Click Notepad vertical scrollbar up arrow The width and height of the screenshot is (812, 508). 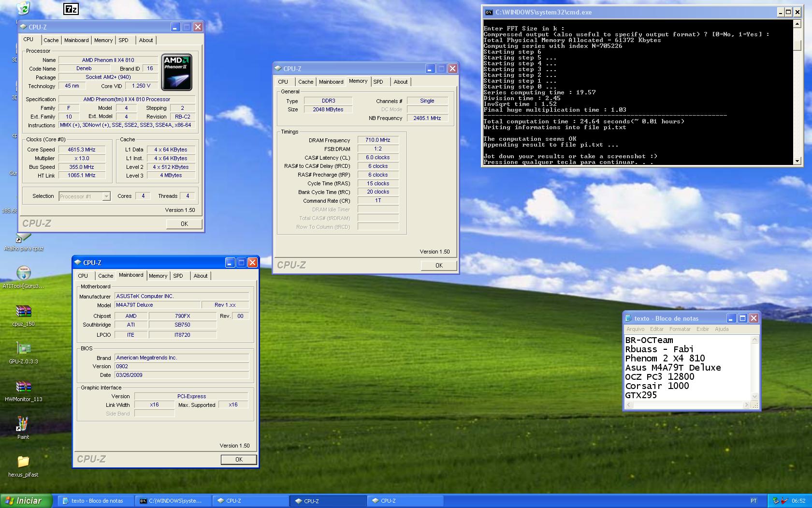754,339
